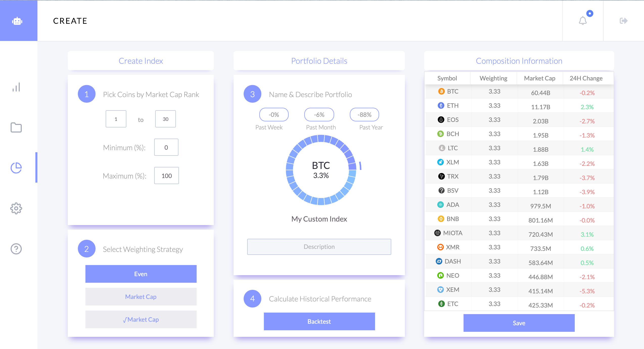Click the 24H Change column header
The image size is (644, 349).
586,78
